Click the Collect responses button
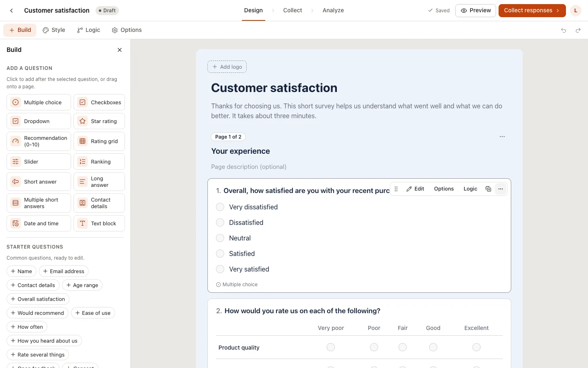The image size is (588, 368). coord(532,11)
